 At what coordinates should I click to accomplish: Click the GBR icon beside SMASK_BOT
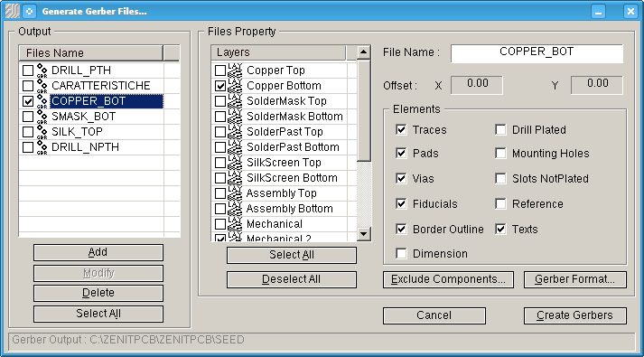(42, 117)
